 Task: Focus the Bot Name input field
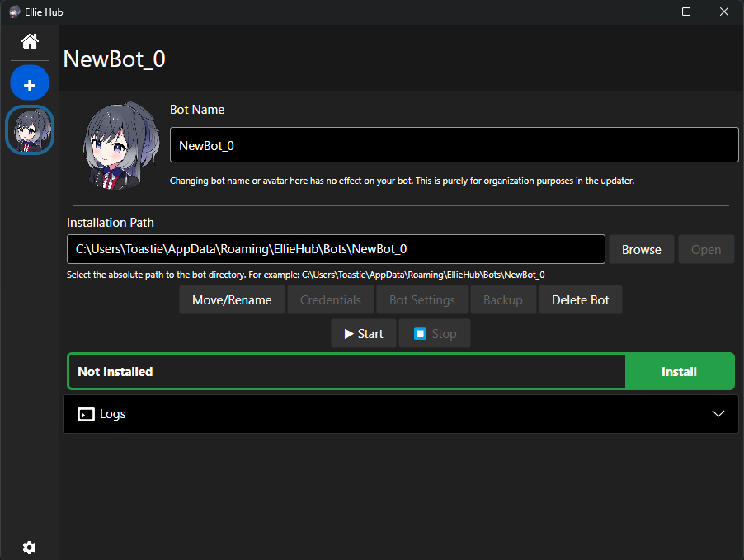tap(454, 145)
